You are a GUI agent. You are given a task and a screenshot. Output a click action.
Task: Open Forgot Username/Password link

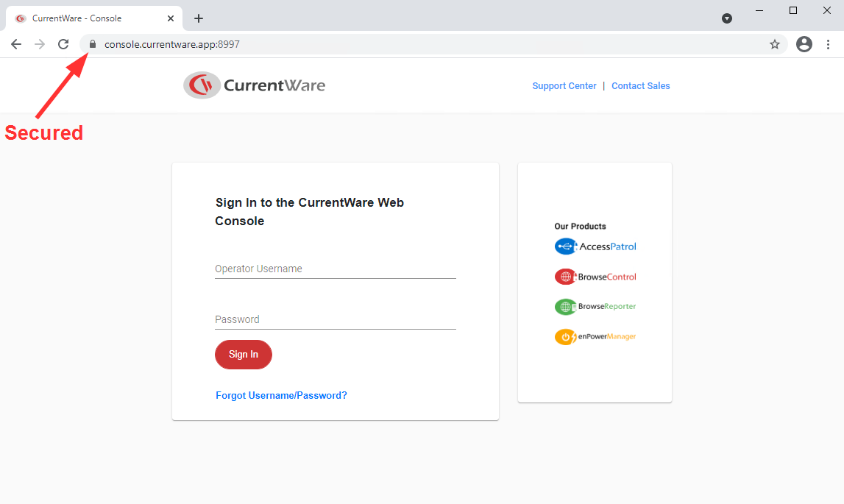coord(281,395)
